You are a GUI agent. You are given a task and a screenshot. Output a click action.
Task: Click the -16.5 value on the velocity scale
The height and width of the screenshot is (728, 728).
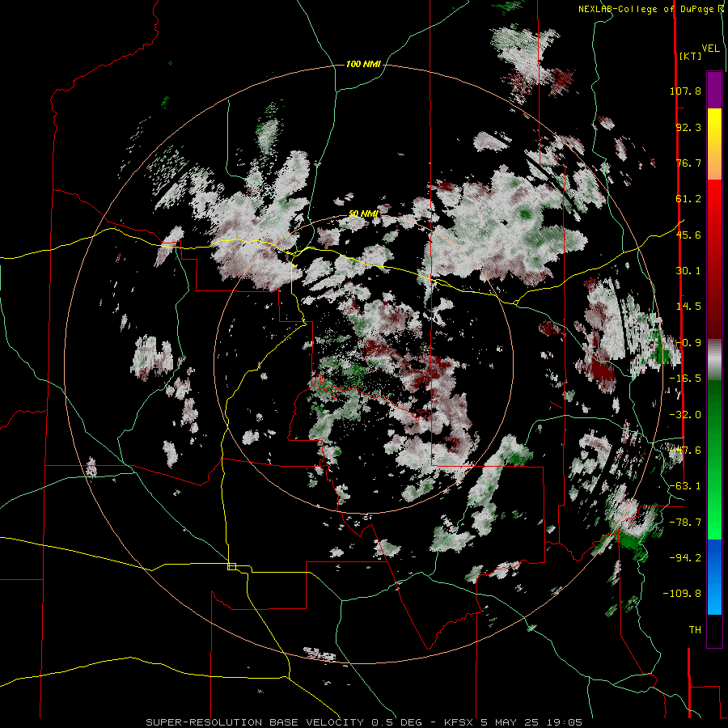pyautogui.click(x=685, y=379)
